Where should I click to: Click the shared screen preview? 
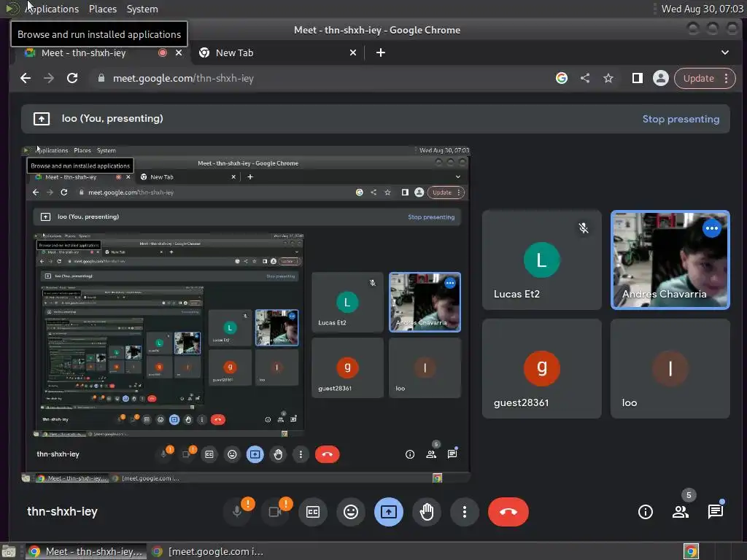coord(246,314)
